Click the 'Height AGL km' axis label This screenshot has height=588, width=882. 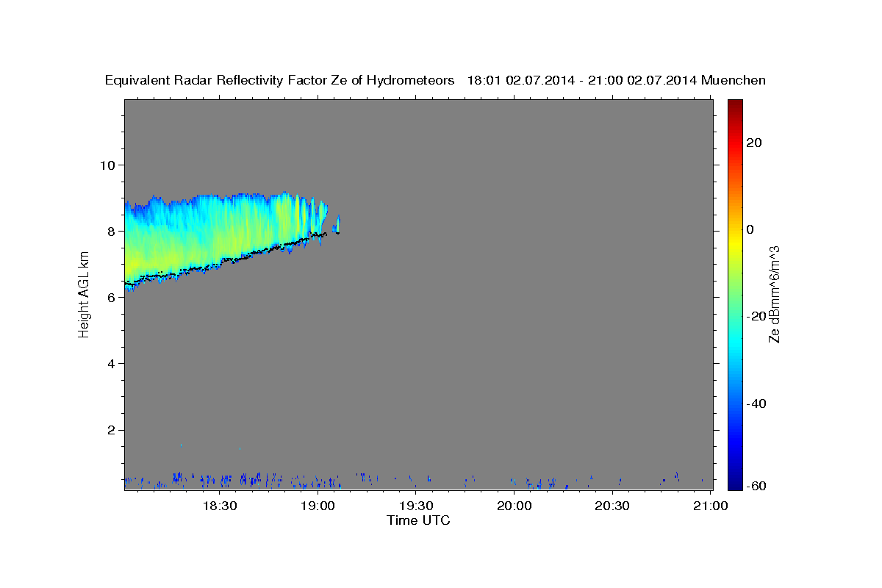pyautogui.click(x=85, y=294)
